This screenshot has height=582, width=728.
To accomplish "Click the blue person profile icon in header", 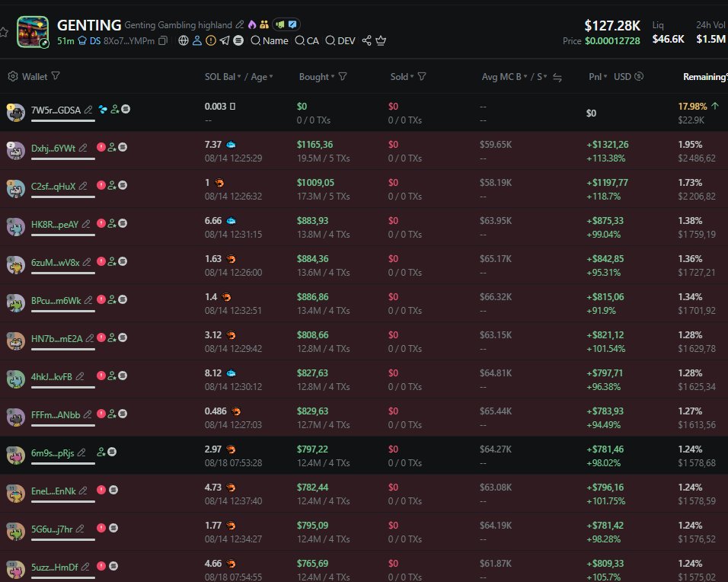I will click(x=197, y=41).
